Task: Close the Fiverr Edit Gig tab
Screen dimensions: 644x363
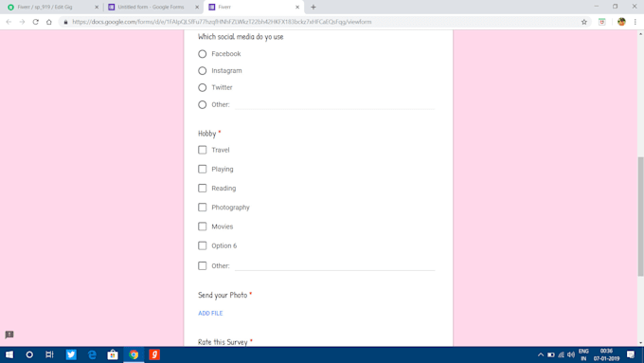Action: (97, 7)
